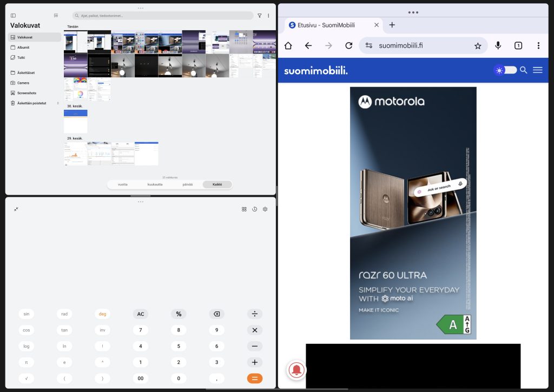The image size is (554, 392).
Task: Collapse the calculator with the shrink arrows icon
Action: click(x=16, y=209)
